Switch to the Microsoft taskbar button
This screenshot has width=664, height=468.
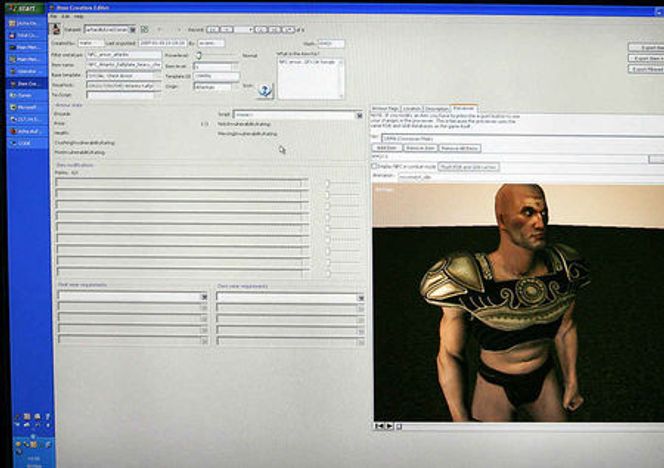28,108
